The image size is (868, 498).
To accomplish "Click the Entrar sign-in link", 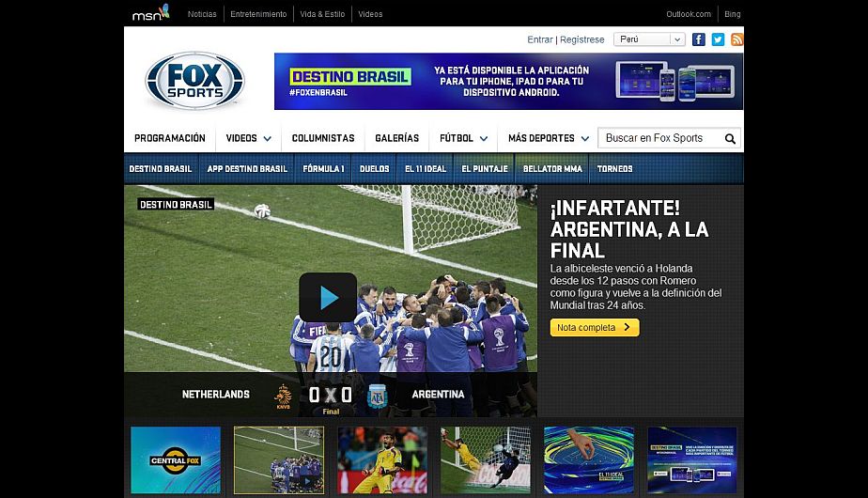I will [540, 39].
